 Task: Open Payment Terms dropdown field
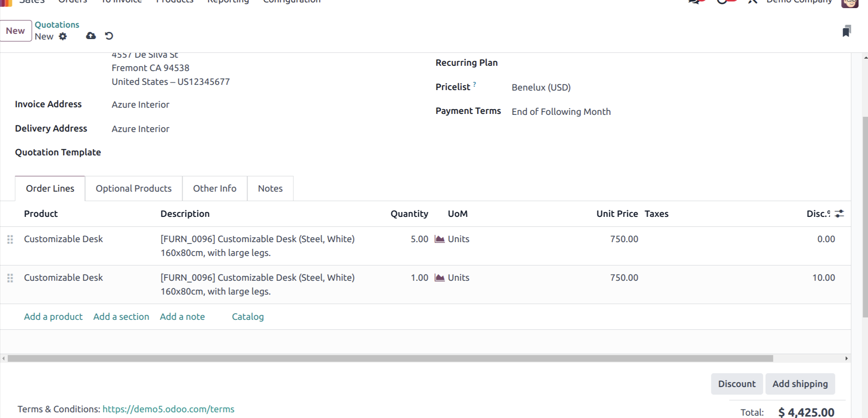(x=561, y=112)
